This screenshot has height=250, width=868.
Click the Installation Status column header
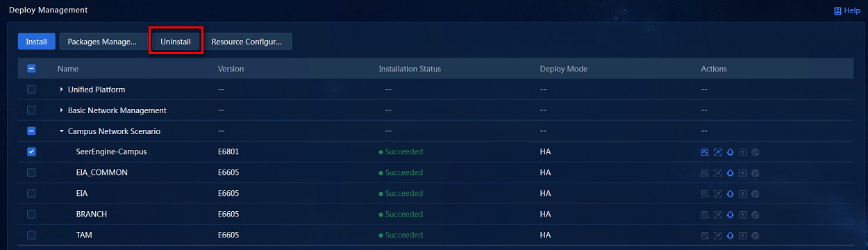click(x=410, y=69)
